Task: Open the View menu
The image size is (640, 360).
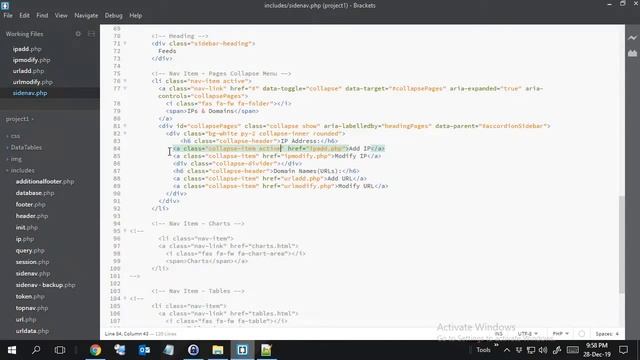Action: 61,16
